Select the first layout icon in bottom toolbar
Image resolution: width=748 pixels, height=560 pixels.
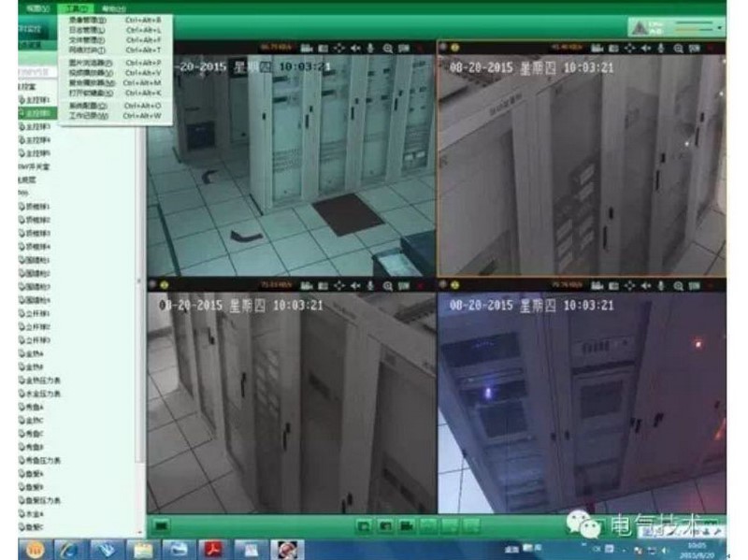click(x=365, y=526)
